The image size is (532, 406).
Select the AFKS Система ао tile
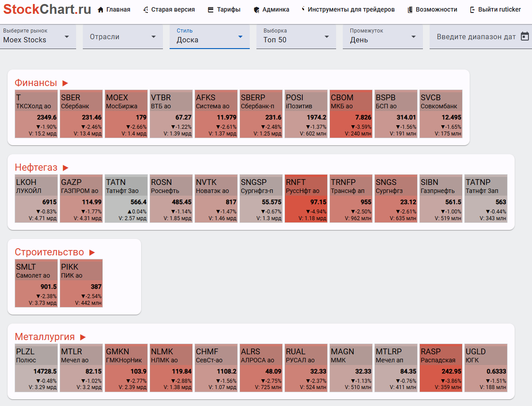216,114
